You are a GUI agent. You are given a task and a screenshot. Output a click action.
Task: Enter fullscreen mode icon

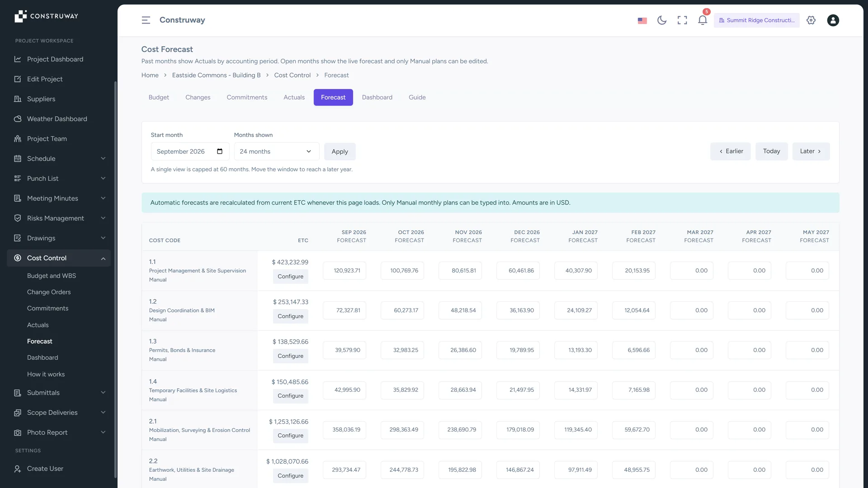[682, 20]
